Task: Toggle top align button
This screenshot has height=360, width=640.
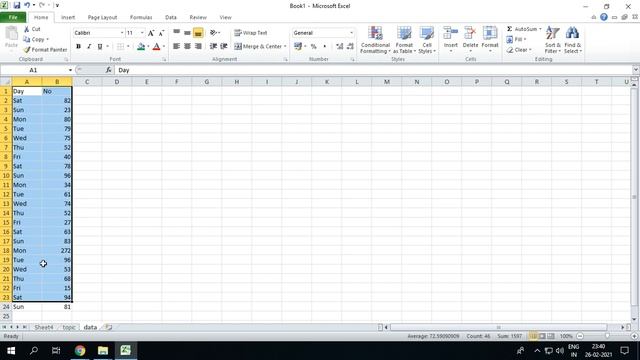Action: pos(176,33)
